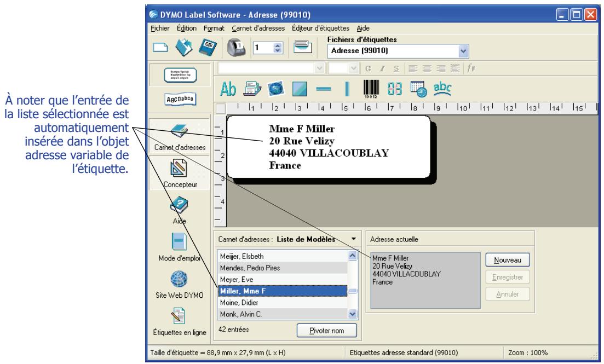
Task: Open the Fichiers d'étiquettes dropdown
Action: click(x=463, y=51)
